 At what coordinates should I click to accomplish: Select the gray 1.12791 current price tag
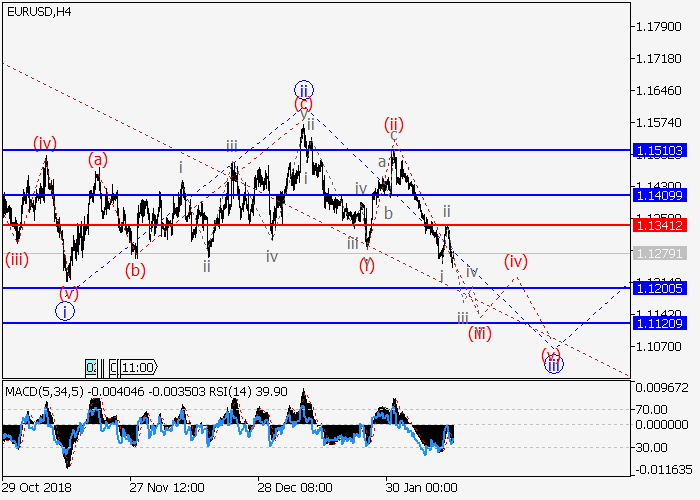[x=659, y=253]
